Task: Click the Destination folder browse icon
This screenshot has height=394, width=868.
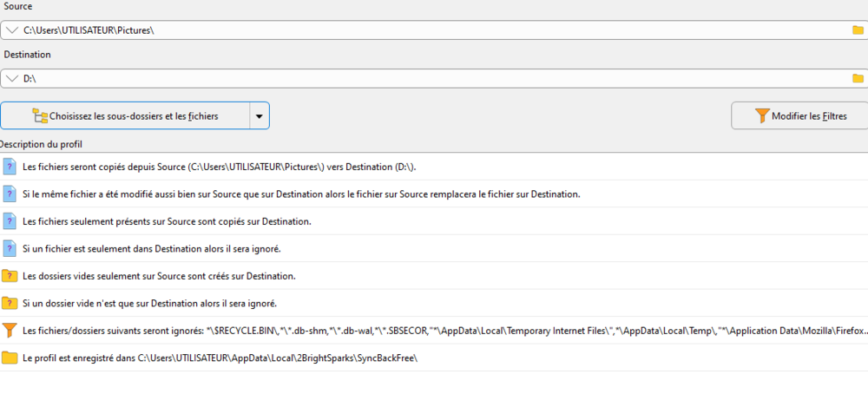Action: 858,79
